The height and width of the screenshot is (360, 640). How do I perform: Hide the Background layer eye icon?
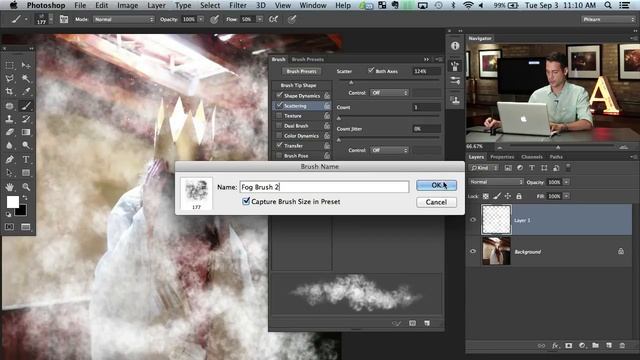(x=473, y=251)
